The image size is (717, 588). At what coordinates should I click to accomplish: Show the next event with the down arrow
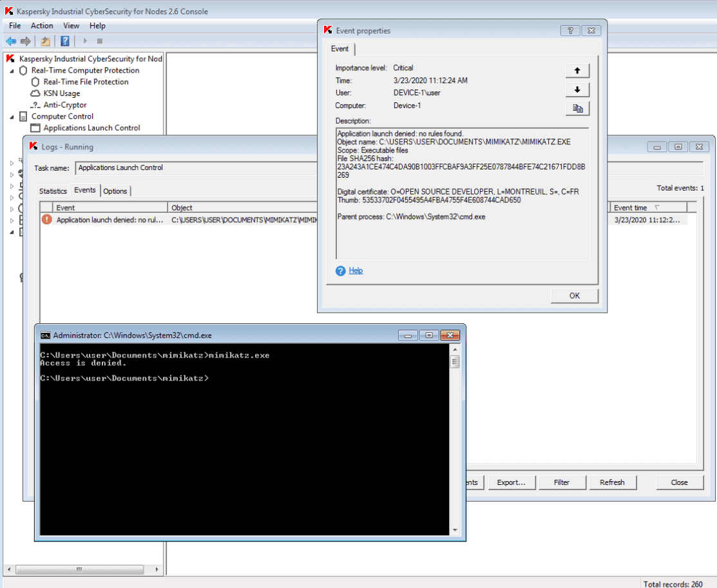(577, 90)
